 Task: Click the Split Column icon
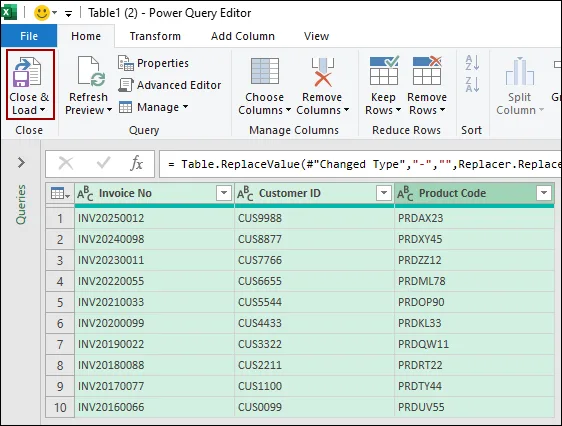click(520, 72)
